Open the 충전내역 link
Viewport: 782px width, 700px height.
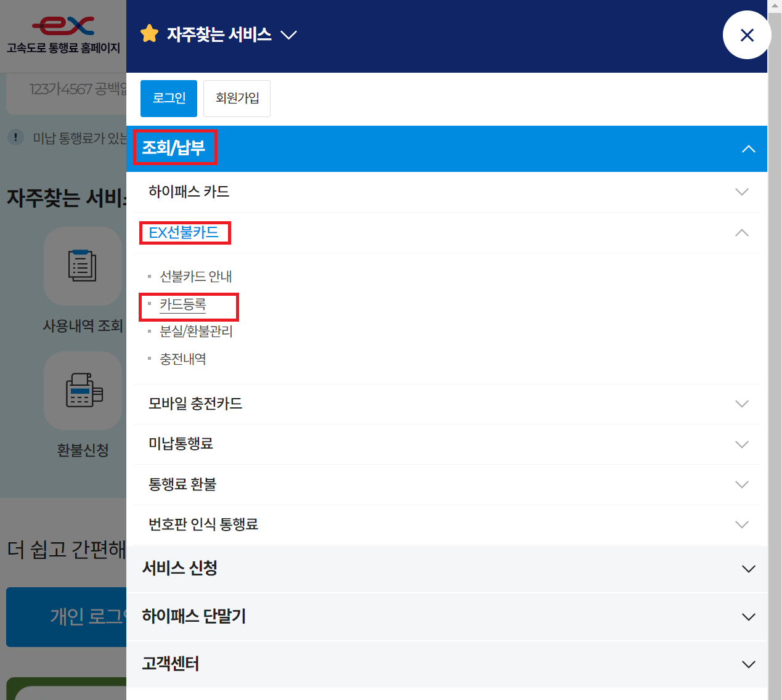183,359
